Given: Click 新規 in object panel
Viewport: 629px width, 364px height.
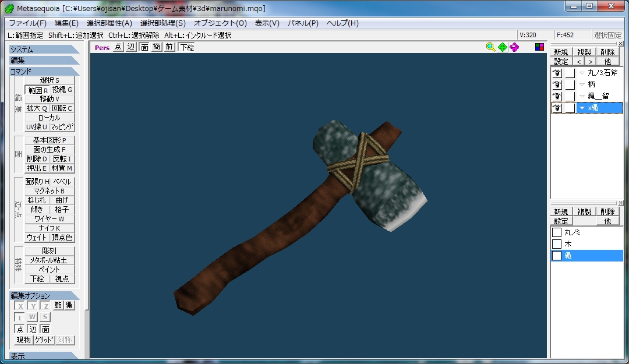Looking at the screenshot, I should 561,52.
